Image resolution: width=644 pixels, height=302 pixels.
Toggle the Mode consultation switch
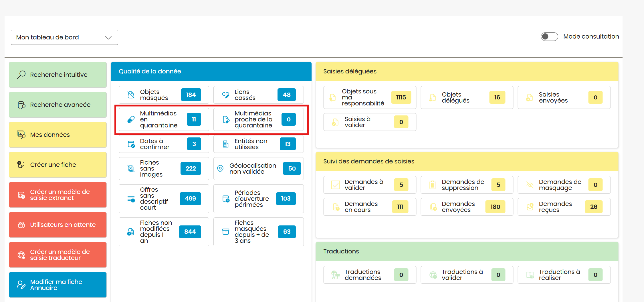pos(549,37)
